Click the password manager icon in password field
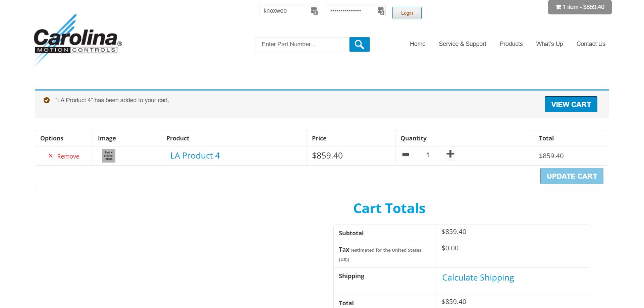The image size is (644, 308). click(x=381, y=11)
